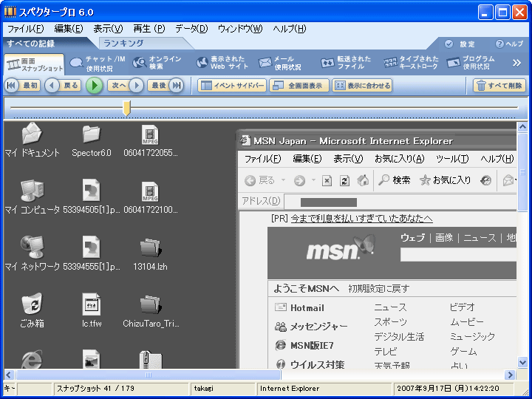Select the lc.tfw file icon
Viewport: 532px width, 399px height.
(x=92, y=311)
